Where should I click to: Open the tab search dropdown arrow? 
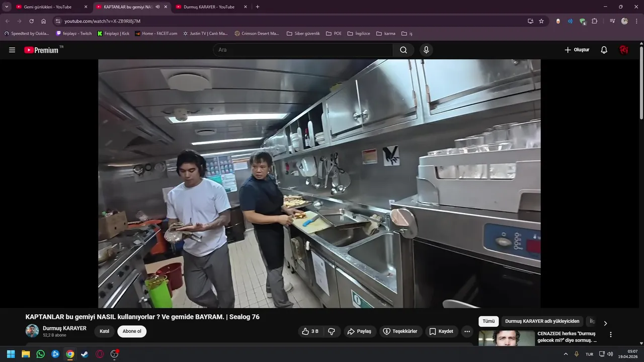click(7, 7)
